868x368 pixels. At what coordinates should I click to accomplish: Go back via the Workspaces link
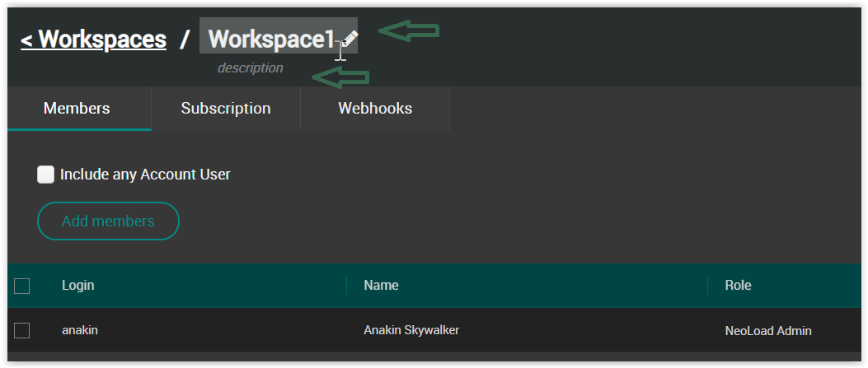pos(93,39)
